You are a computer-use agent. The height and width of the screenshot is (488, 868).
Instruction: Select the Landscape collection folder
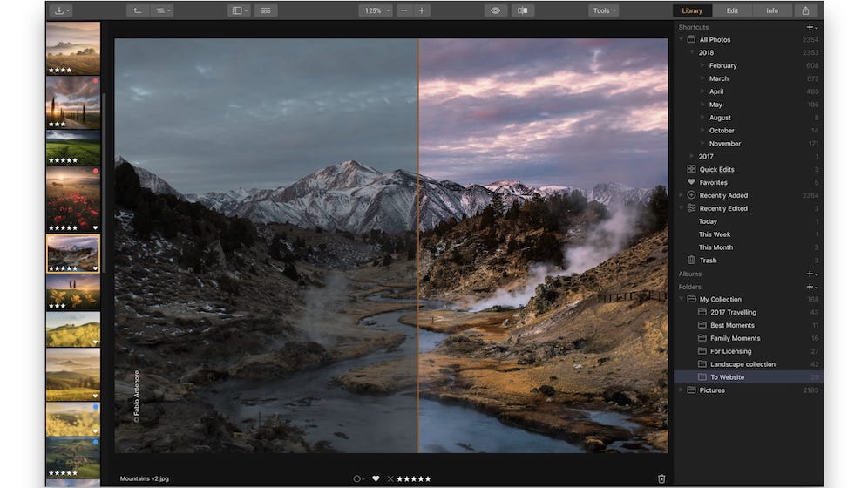tap(742, 364)
